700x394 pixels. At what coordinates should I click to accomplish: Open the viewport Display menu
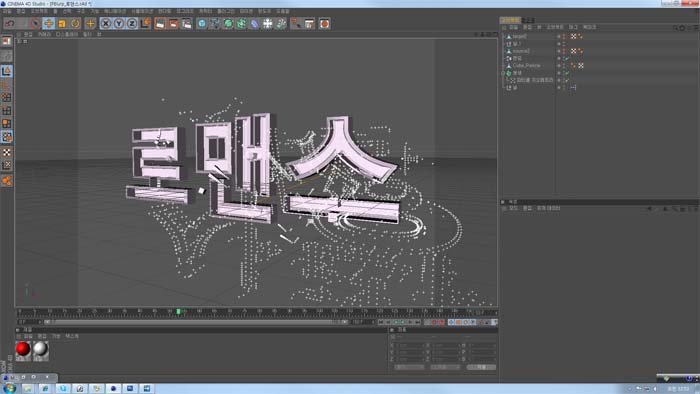pos(67,34)
